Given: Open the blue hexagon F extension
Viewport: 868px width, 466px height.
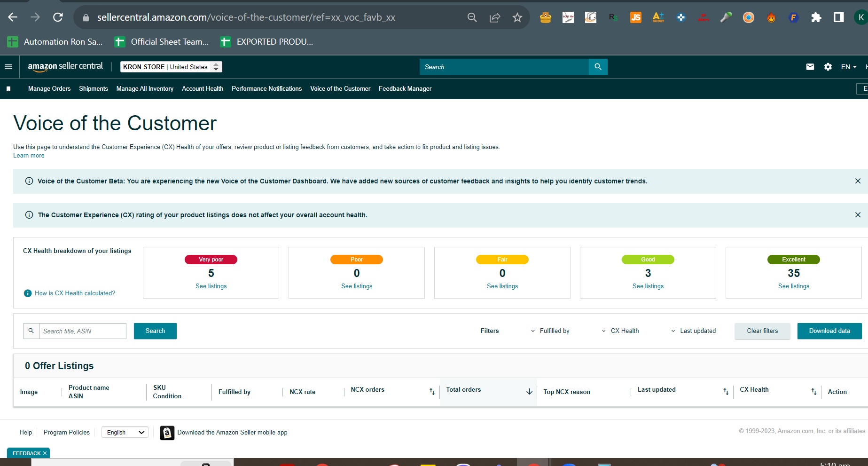Looking at the screenshot, I should (794, 17).
